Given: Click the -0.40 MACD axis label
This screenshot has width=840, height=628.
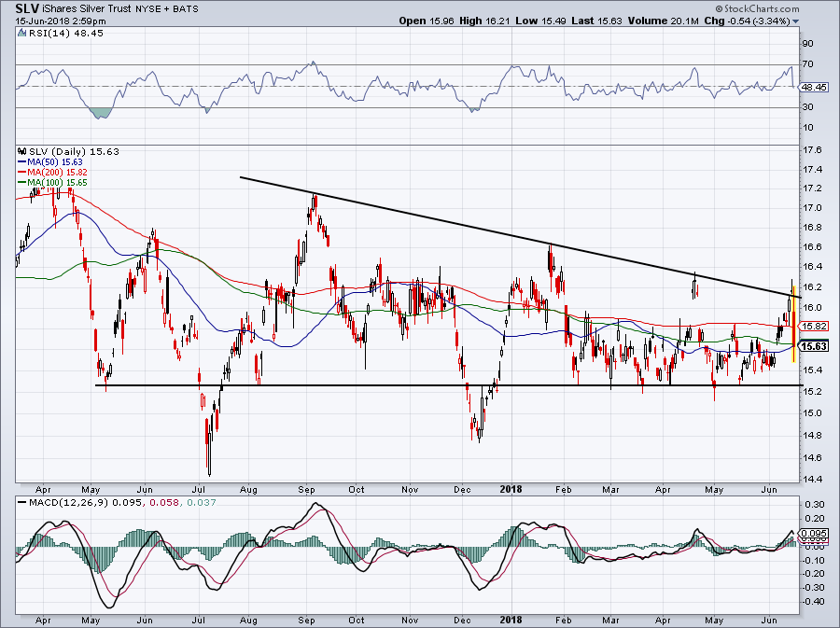Looking at the screenshot, I should pyautogui.click(x=813, y=601).
